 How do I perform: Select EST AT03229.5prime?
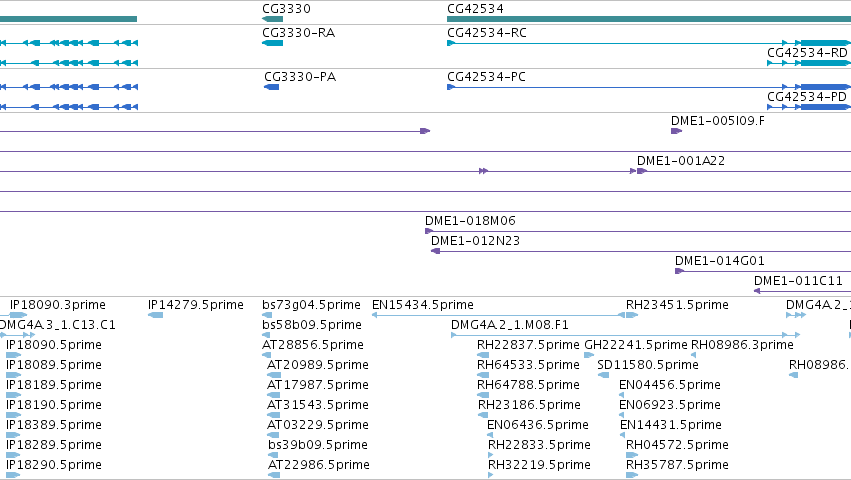pos(317,425)
